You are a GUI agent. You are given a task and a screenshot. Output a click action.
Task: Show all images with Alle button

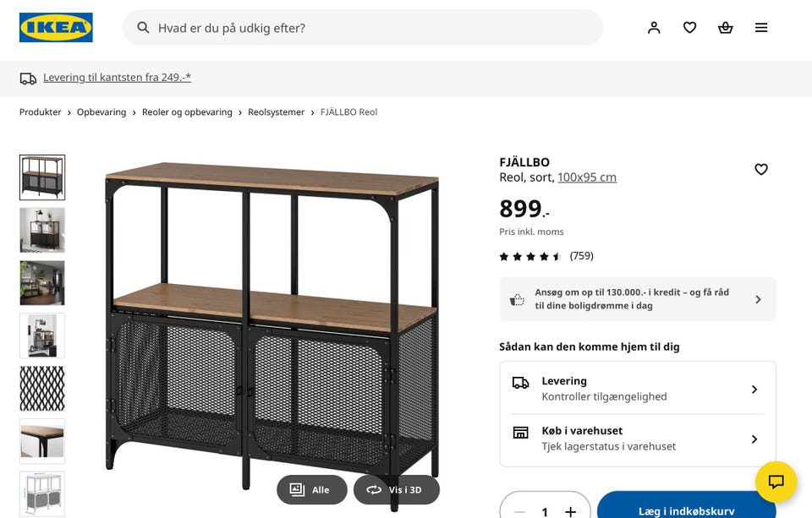311,490
